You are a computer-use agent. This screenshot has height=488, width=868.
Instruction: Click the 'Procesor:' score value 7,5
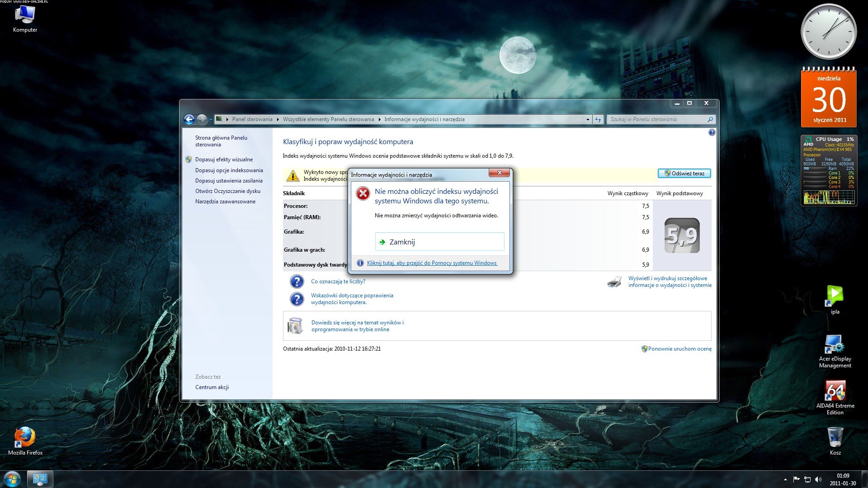(x=645, y=206)
